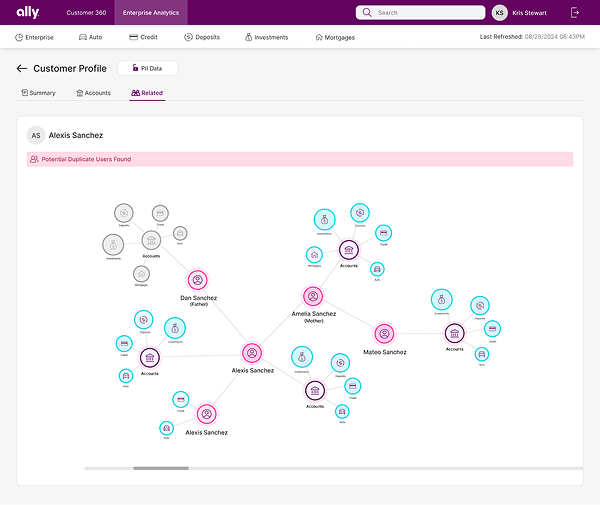Click the Alexis Sanchez profile name heading
The width and height of the screenshot is (600, 505).
pos(76,135)
